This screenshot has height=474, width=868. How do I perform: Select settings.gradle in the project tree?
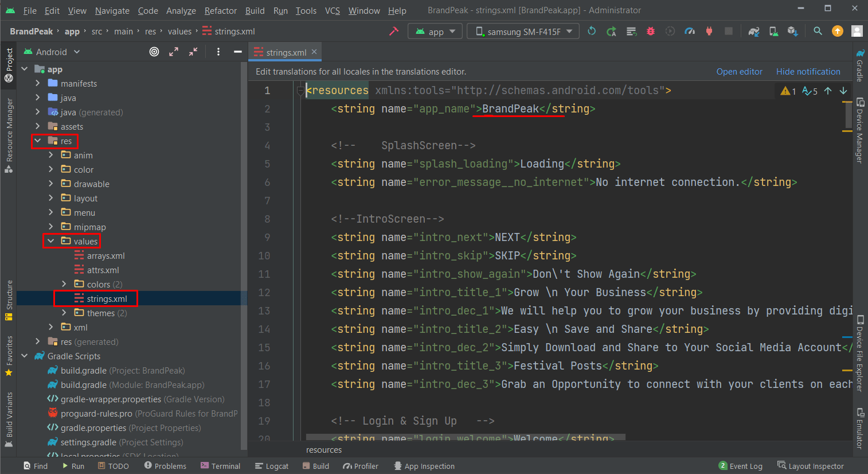coord(115,442)
